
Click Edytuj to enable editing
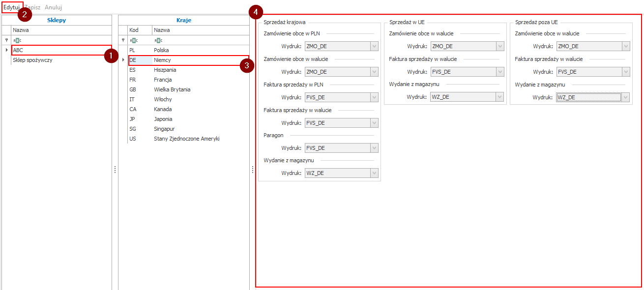pyautogui.click(x=11, y=7)
